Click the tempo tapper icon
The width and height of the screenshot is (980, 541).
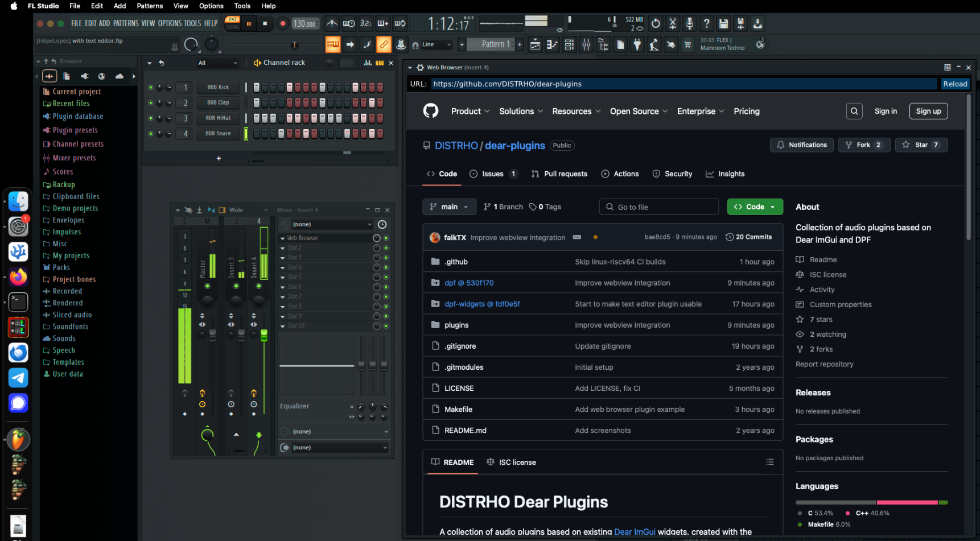point(654,44)
